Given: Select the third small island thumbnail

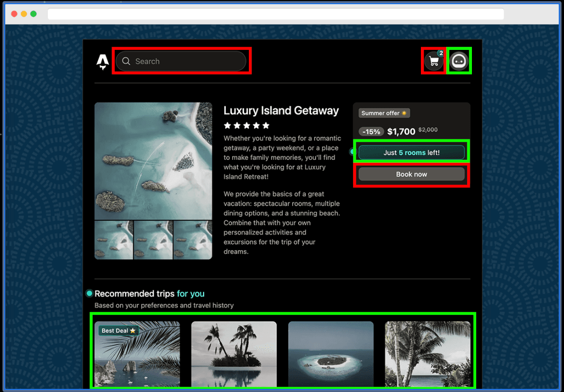Looking at the screenshot, I should pos(193,240).
